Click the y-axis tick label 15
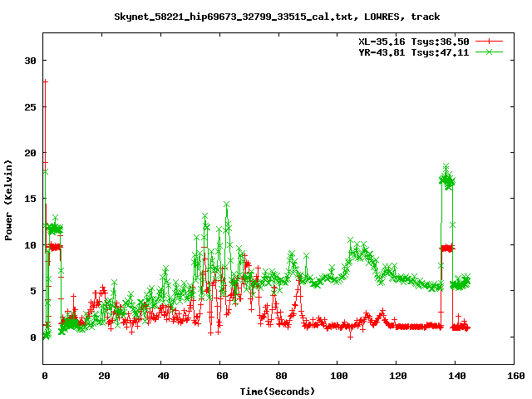Screen dimensions: 532x399 pyautogui.click(x=30, y=199)
